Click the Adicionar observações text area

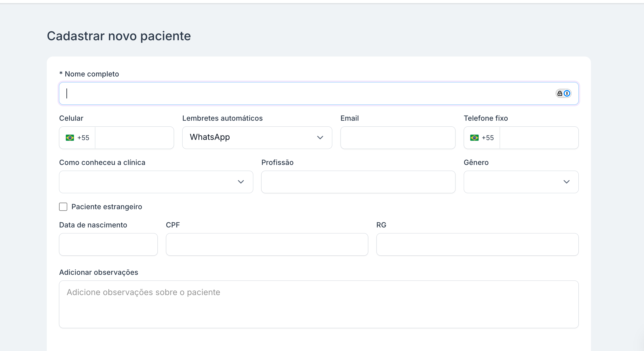click(x=319, y=304)
